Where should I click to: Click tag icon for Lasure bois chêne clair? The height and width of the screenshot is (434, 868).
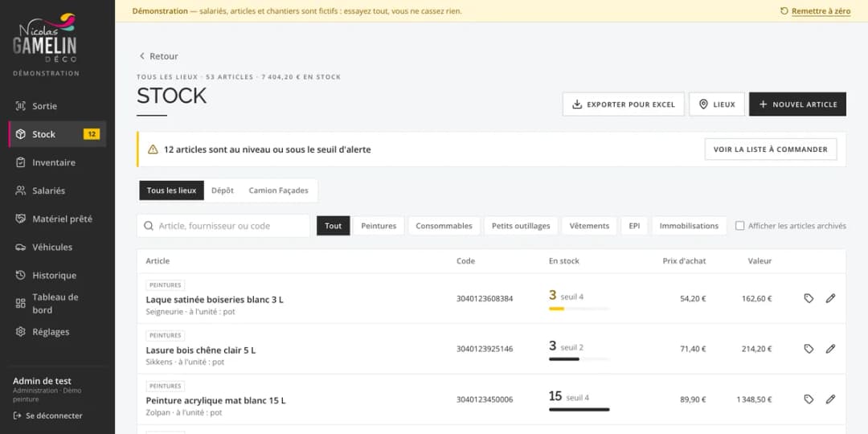pyautogui.click(x=809, y=349)
